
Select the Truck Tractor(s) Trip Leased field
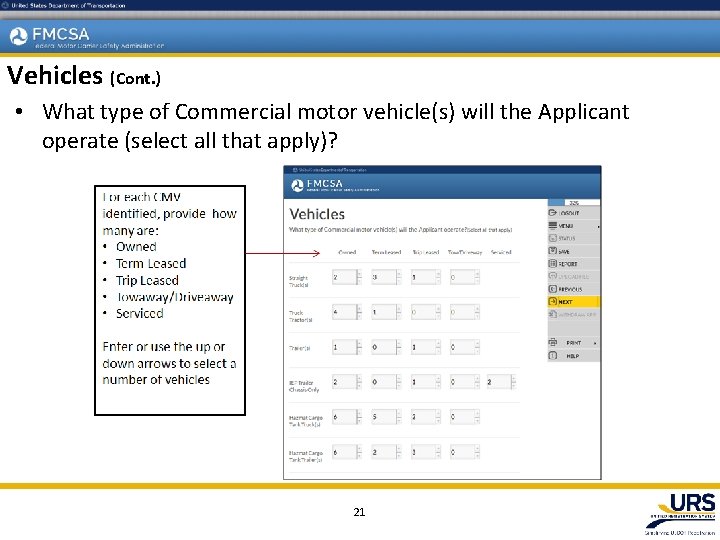[x=426, y=312]
